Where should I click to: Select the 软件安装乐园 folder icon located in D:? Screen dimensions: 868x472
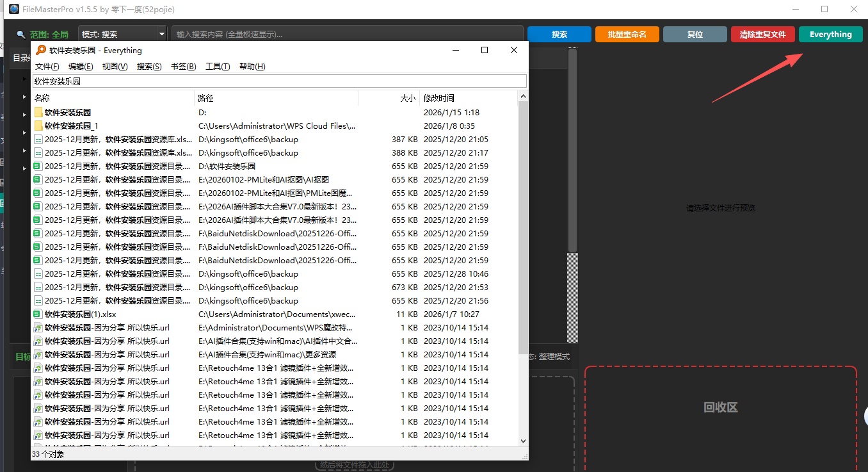tap(38, 113)
